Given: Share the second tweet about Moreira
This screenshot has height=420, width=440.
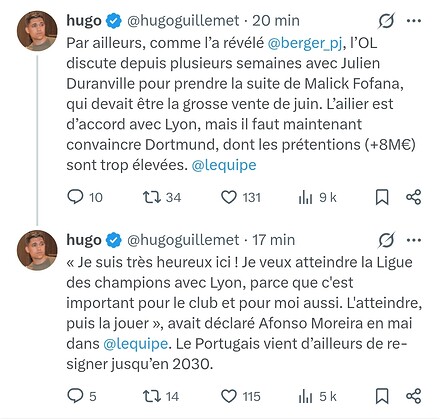Looking at the screenshot, I should click(414, 396).
